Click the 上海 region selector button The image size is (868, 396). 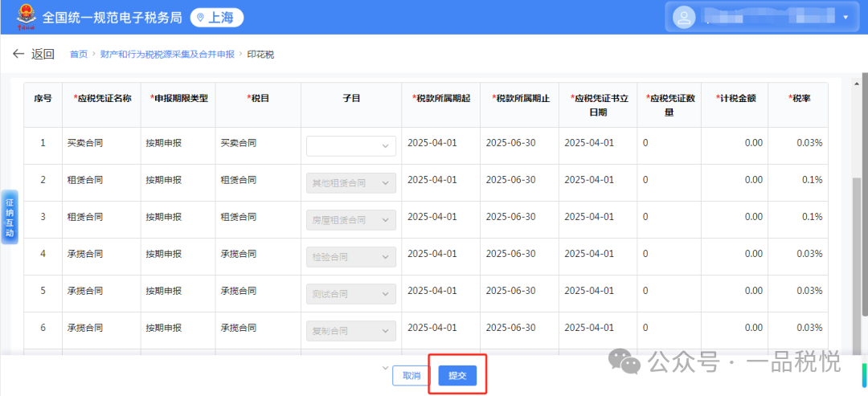point(217,18)
